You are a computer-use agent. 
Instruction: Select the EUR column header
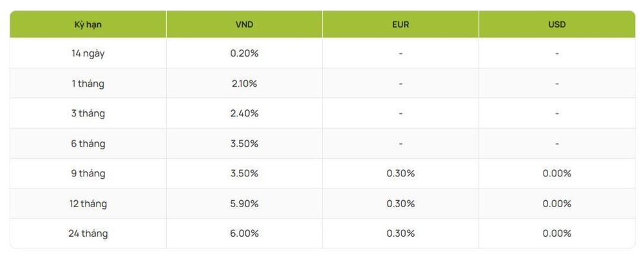click(401, 24)
